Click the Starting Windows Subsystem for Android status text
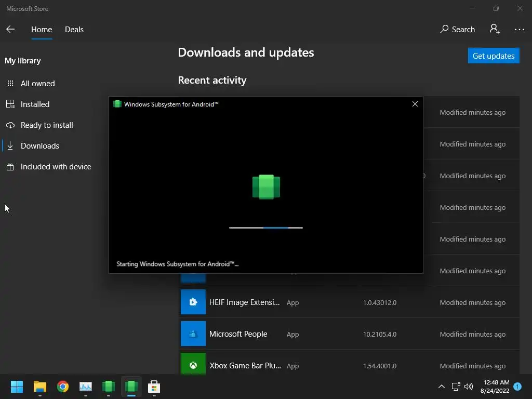The image size is (532, 399). coord(178,264)
